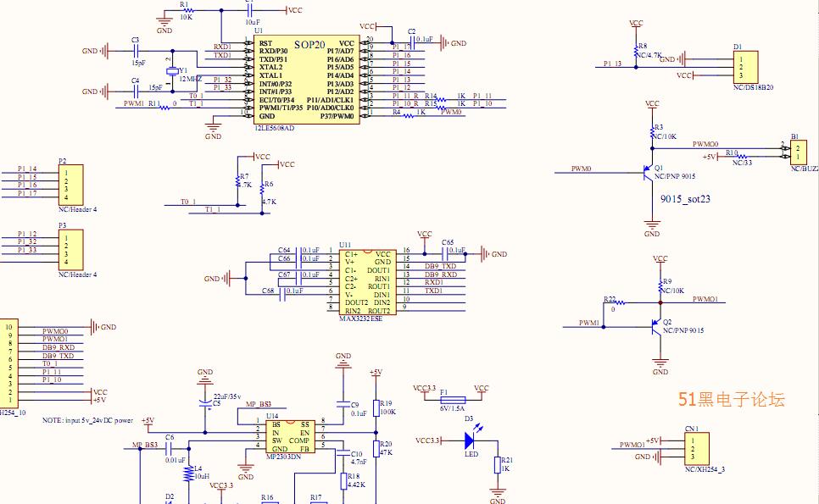The image size is (819, 504).
Task: Select the B1 NC/BUZZ buzzer connector
Action: click(x=799, y=152)
